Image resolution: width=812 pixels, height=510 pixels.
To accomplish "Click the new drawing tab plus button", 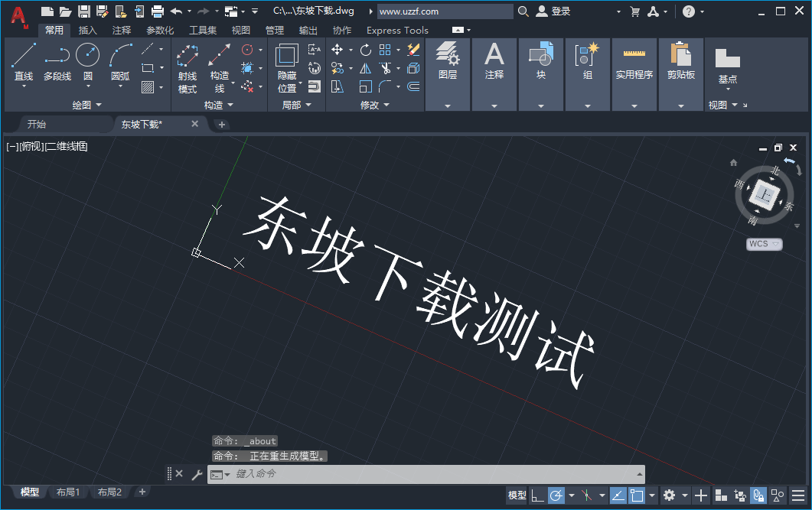I will 222,125.
